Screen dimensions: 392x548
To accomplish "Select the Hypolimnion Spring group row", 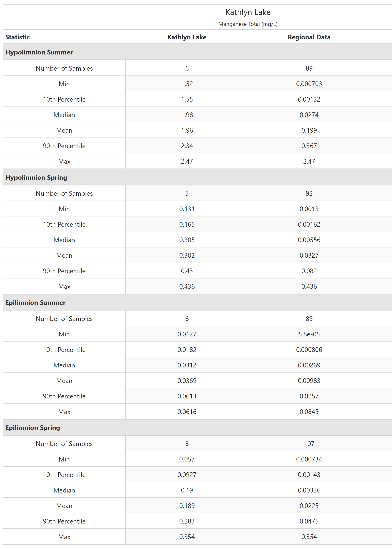I will click(36, 177).
